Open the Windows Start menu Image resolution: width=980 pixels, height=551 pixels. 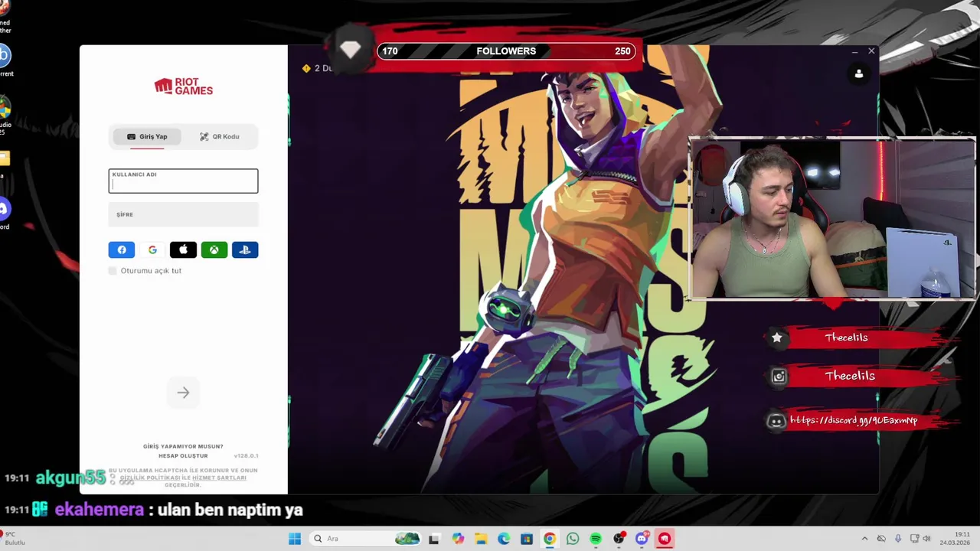click(x=295, y=539)
